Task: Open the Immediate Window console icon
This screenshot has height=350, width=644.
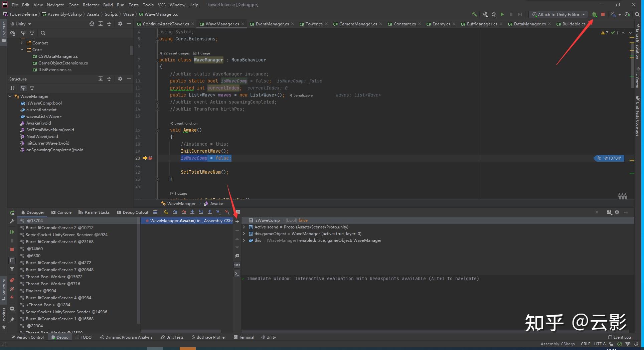Action: click(237, 274)
